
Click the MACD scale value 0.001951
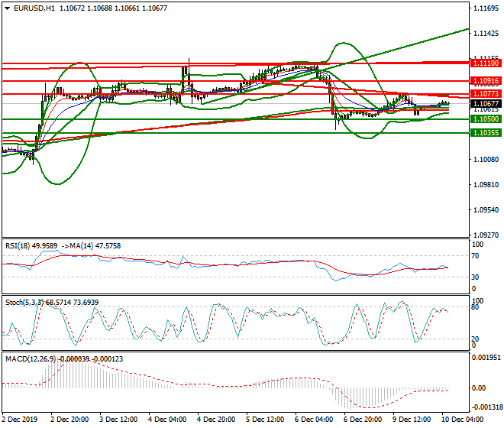486,358
